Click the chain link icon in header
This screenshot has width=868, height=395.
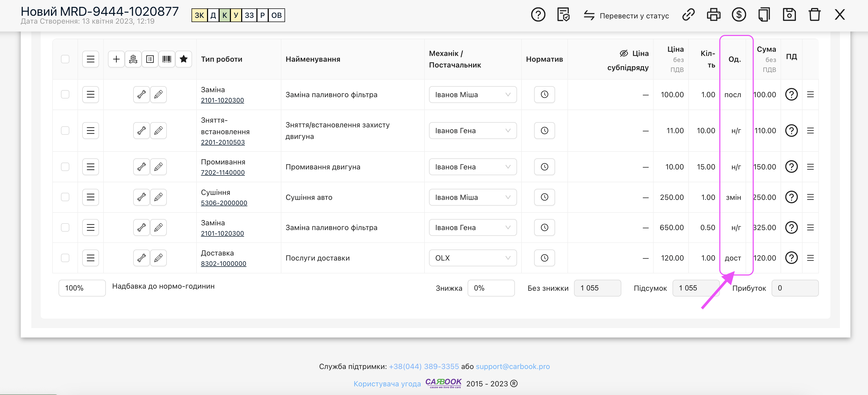click(688, 15)
